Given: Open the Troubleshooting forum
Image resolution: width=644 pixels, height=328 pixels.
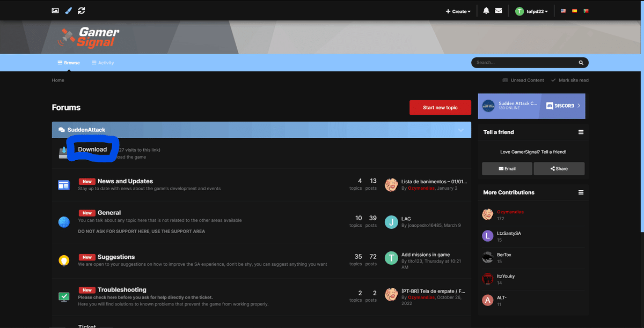Looking at the screenshot, I should tap(122, 290).
